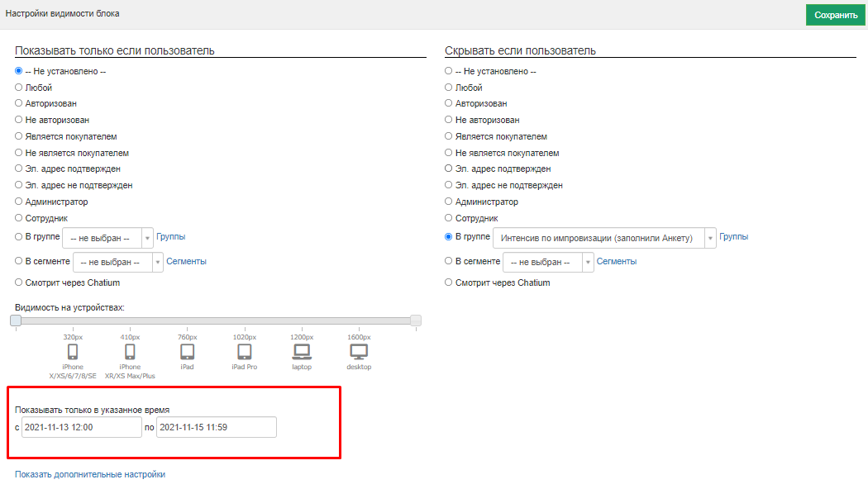Select 'Не установлено' under Показывать
The height and width of the screenshot is (489, 868).
[x=19, y=71]
